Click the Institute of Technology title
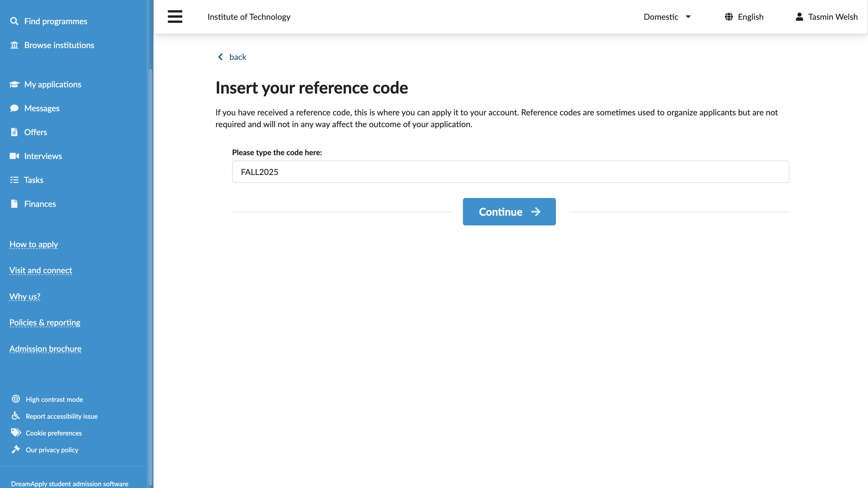Screen dimensions: 868x488 coord(249,17)
